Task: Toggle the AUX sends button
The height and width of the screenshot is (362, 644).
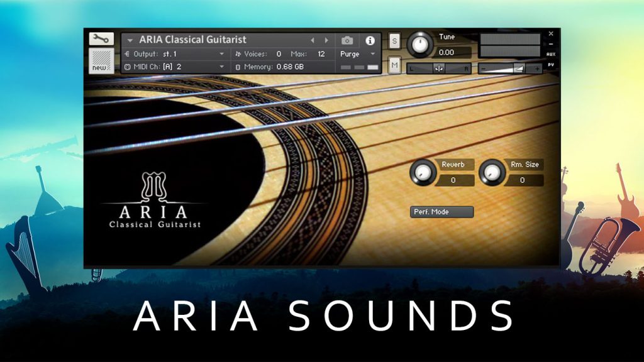Action: [x=551, y=54]
